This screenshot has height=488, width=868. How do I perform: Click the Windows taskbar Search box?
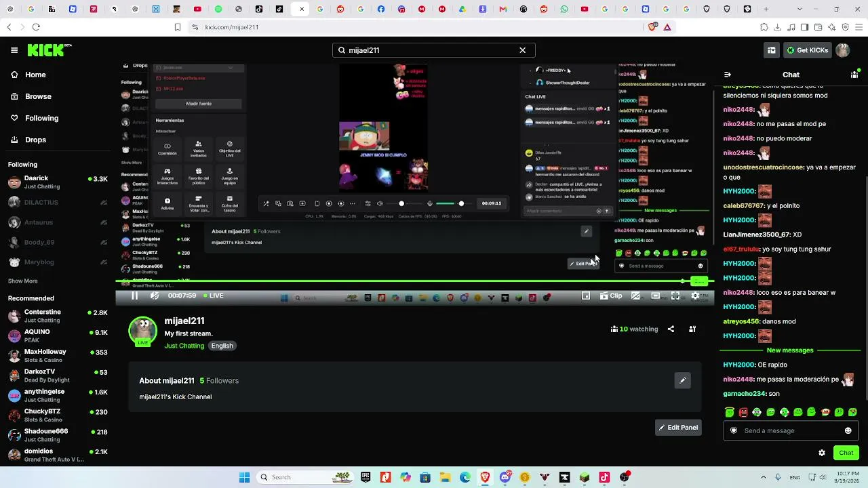pos(304,477)
